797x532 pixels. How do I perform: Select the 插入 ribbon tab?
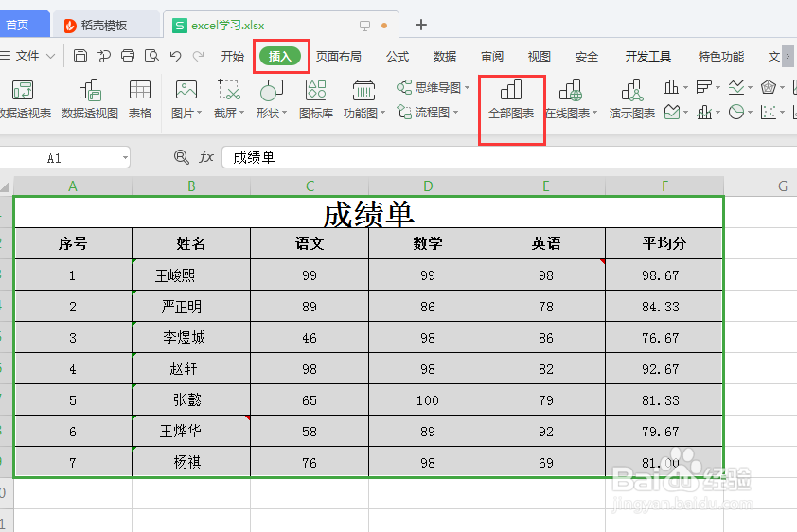coord(280,56)
